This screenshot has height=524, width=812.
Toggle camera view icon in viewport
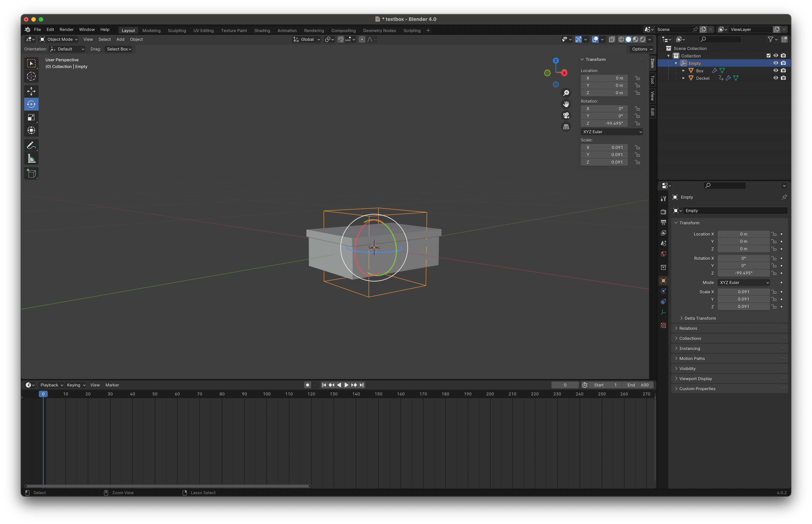(566, 115)
